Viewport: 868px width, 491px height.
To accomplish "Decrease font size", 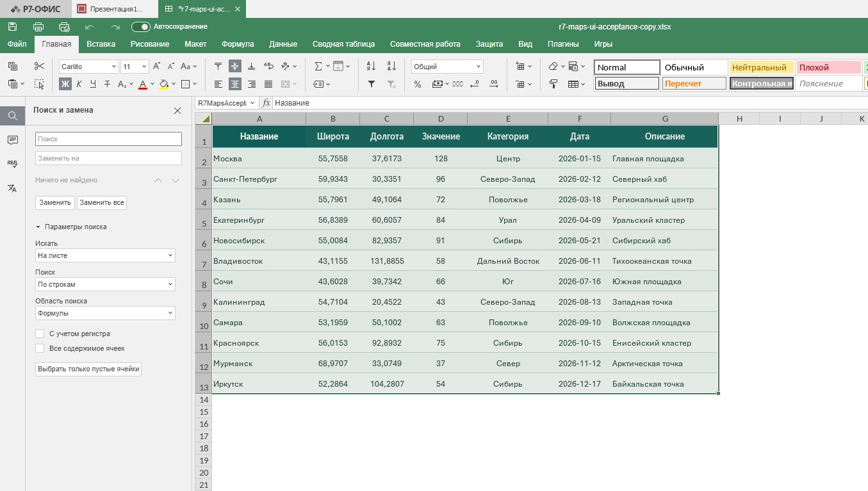I will click(171, 66).
